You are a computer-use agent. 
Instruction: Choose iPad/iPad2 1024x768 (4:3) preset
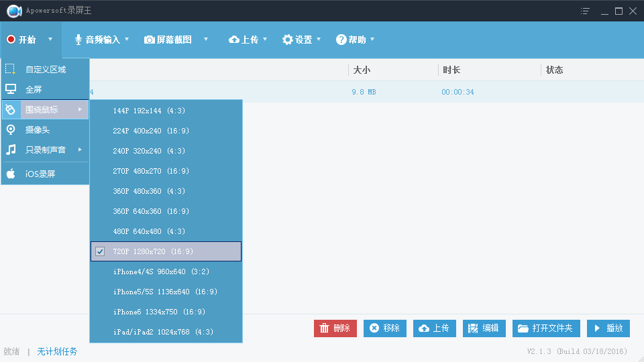click(166, 332)
